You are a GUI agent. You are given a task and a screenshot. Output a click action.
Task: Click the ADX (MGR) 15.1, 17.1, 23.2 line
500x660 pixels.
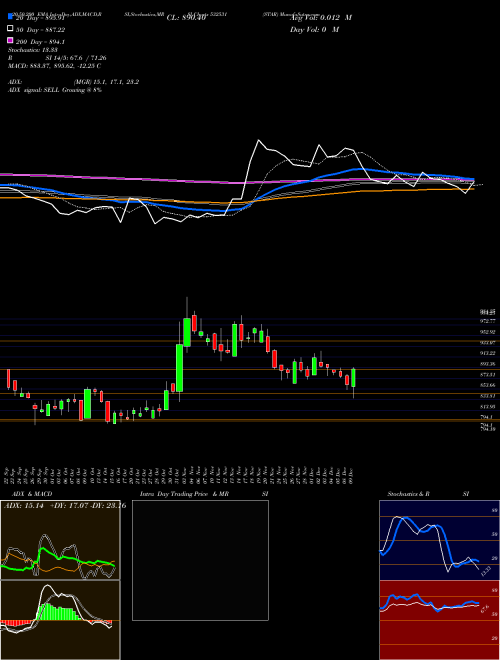[74, 82]
